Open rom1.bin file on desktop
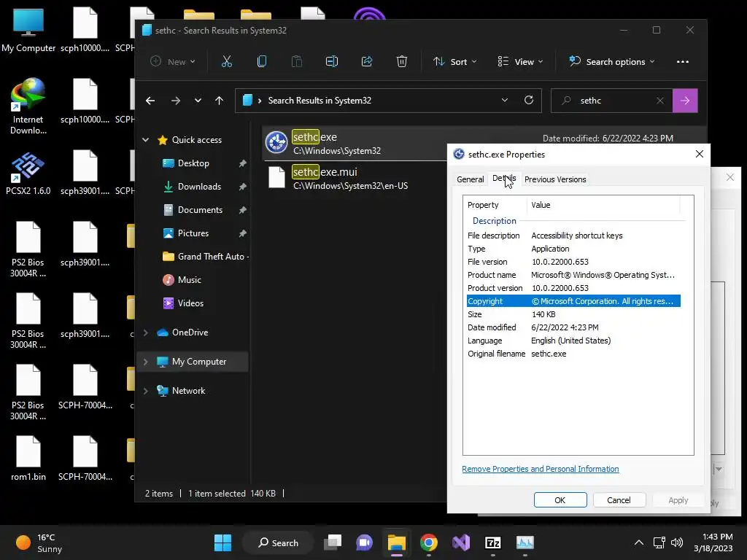This screenshot has height=560, width=747. pos(28,458)
